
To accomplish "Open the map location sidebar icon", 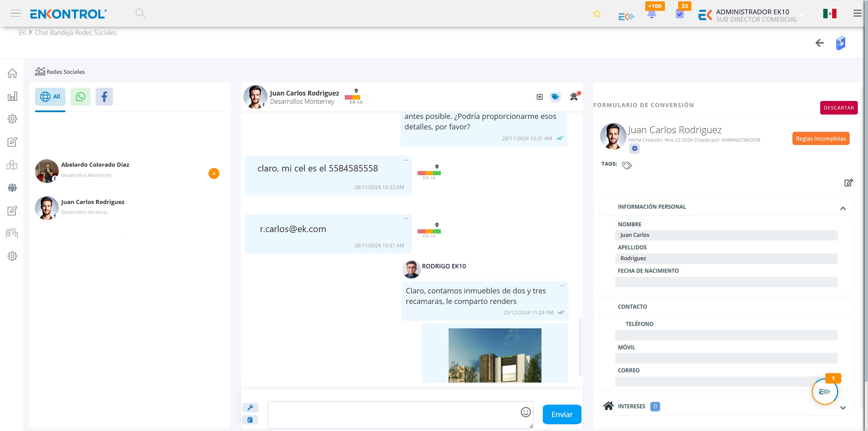I will pyautogui.click(x=12, y=165).
